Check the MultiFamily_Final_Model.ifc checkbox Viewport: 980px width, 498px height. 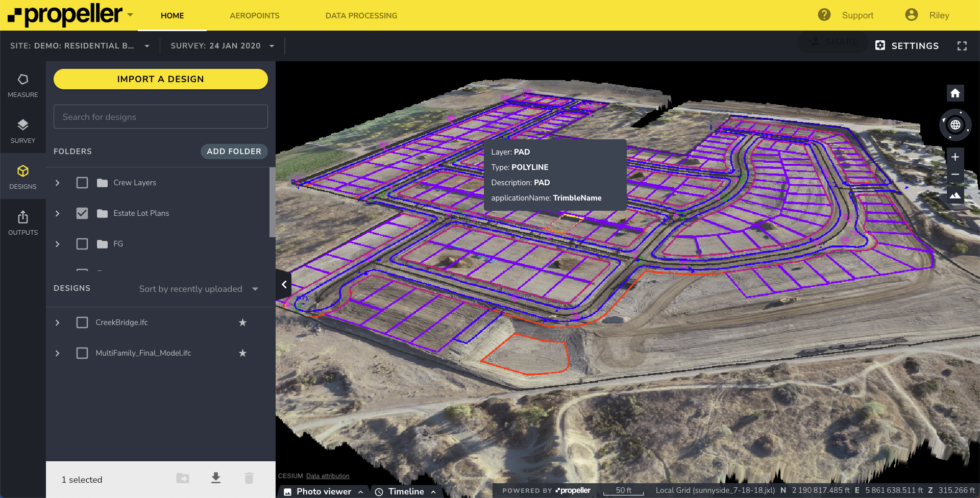pyautogui.click(x=82, y=353)
